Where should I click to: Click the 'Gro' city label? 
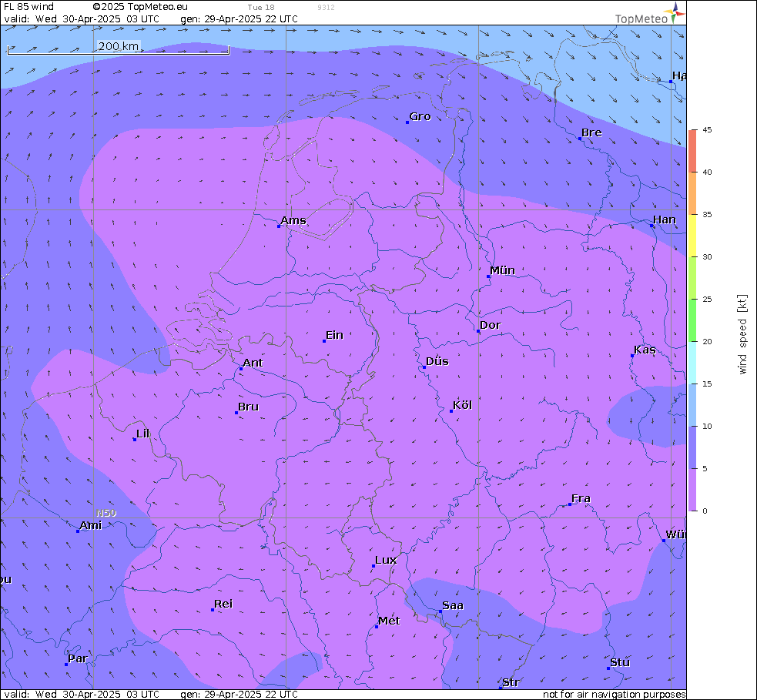tap(420, 116)
